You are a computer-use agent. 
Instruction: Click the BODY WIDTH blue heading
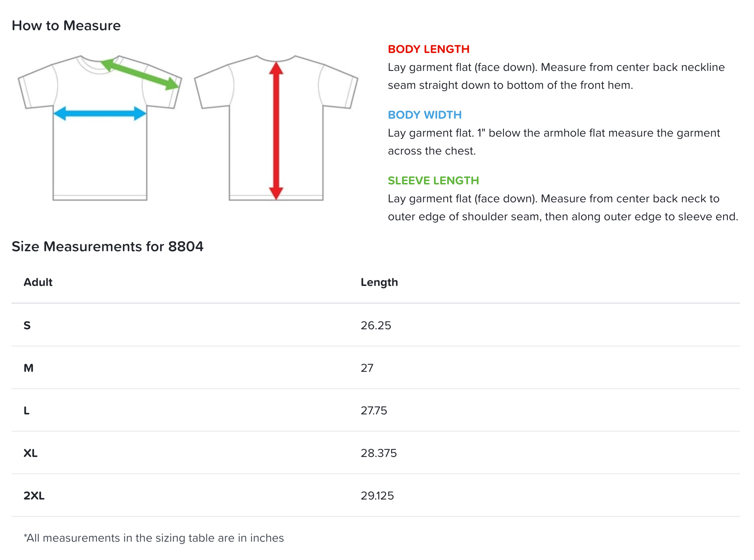[424, 115]
